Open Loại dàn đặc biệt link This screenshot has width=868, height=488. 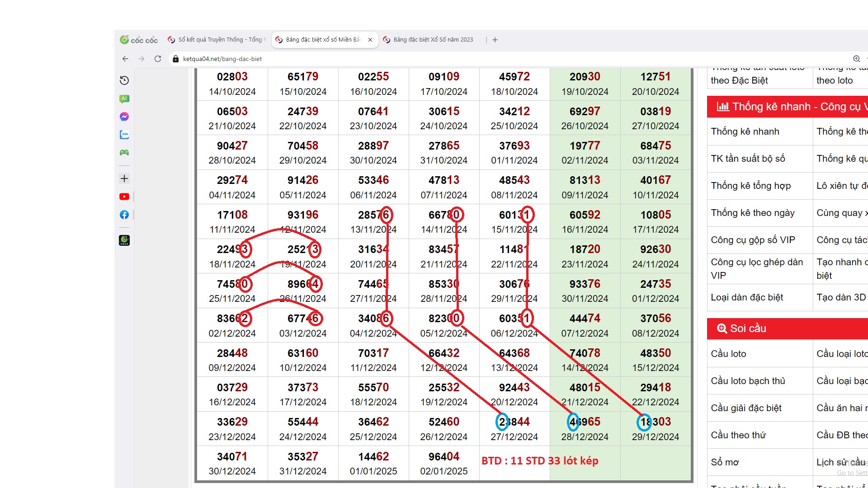point(747,297)
